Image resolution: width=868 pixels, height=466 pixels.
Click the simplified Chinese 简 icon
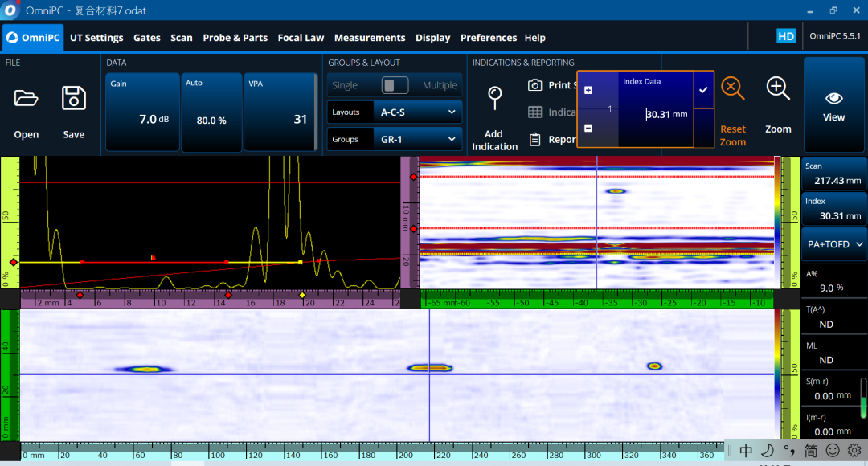811,451
